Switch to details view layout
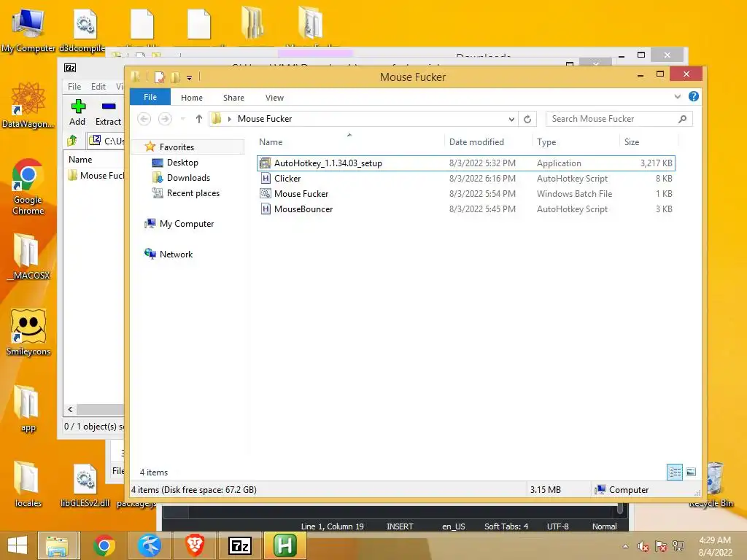Image resolution: width=747 pixels, height=560 pixels. tap(675, 472)
